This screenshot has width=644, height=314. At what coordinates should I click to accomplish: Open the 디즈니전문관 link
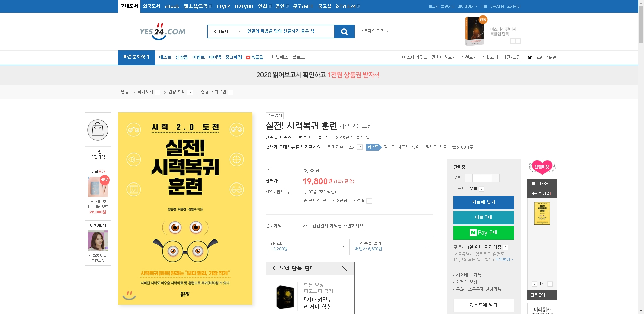pos(542,57)
